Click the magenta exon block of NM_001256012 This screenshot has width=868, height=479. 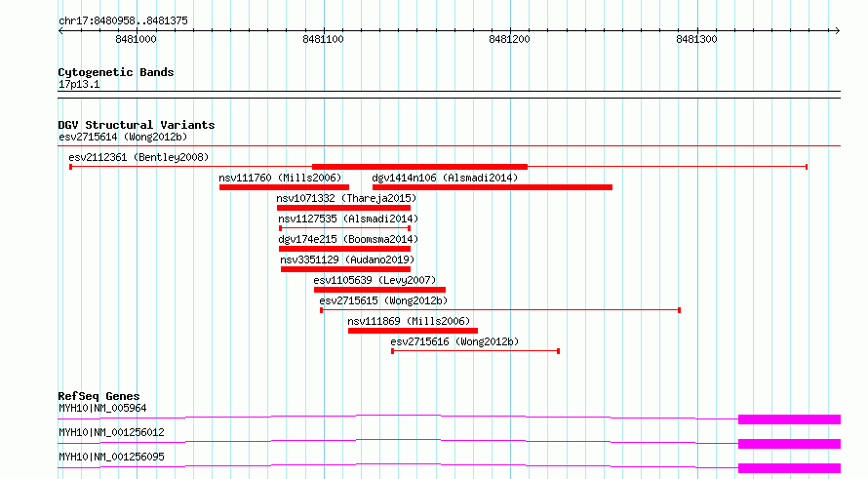789,444
